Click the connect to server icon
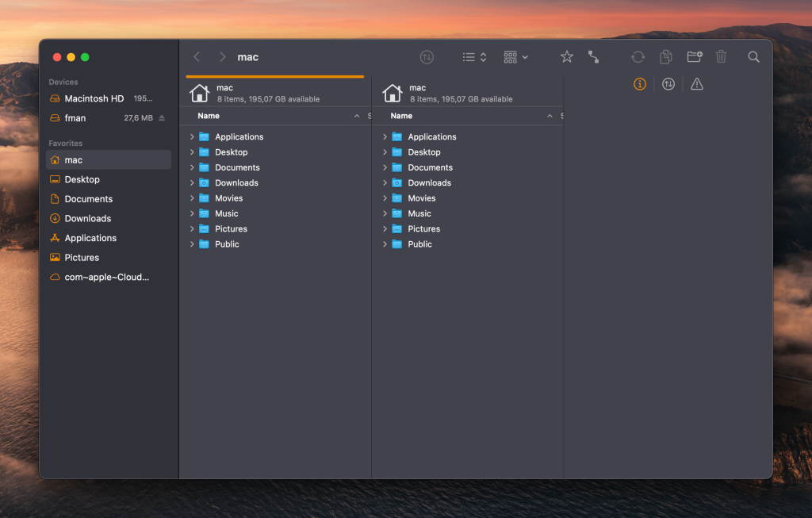 coord(593,57)
